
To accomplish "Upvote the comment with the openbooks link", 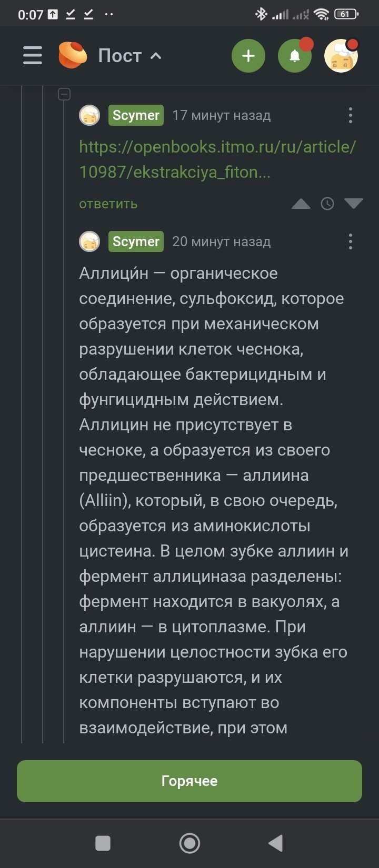I will coord(301,204).
